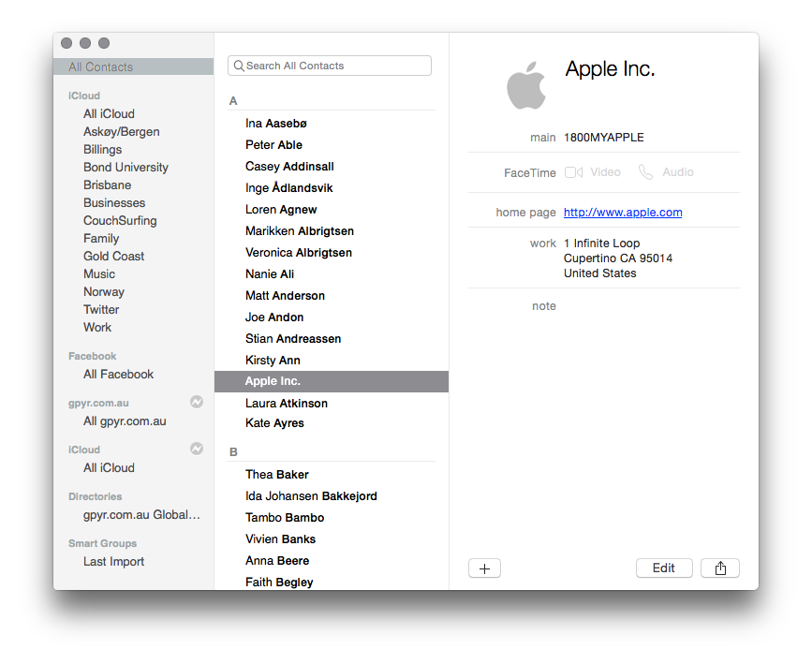This screenshot has width=812, height=664.
Task: Open the http://www.apple.com link
Action: [623, 213]
